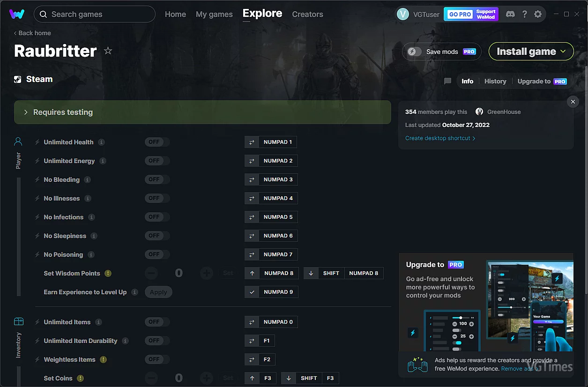Viewport: 588px width, 387px height.
Task: Select the Info tab
Action: [x=467, y=81]
